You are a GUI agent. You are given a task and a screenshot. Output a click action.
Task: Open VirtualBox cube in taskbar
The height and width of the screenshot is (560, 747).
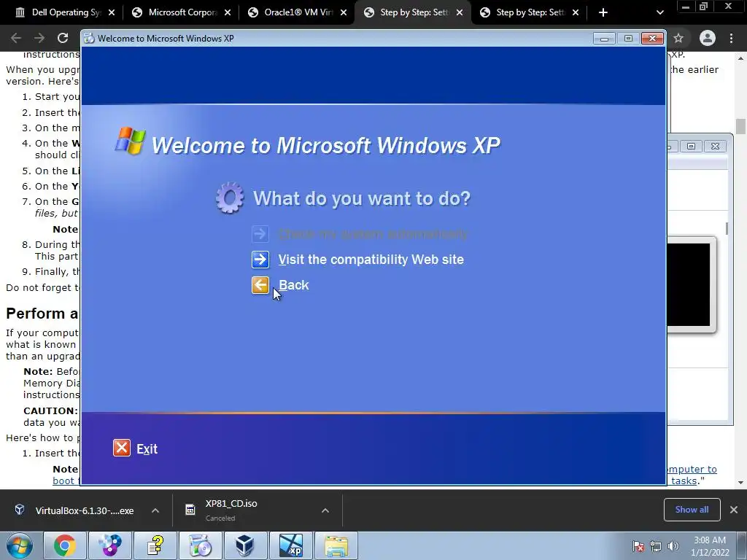click(245, 545)
